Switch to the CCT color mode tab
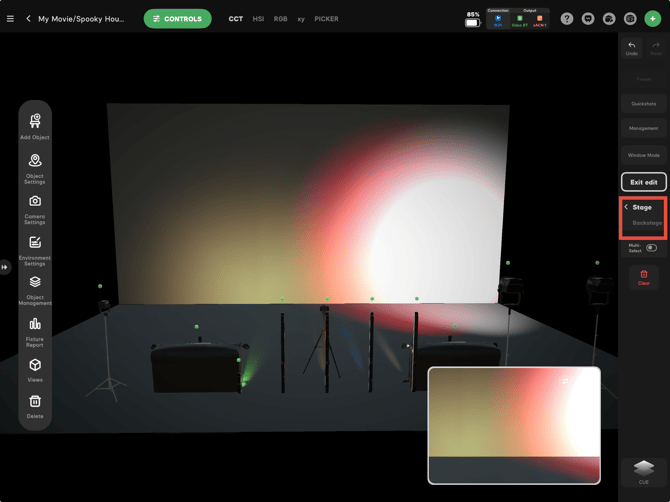Viewport: 670px width, 502px height. point(235,19)
